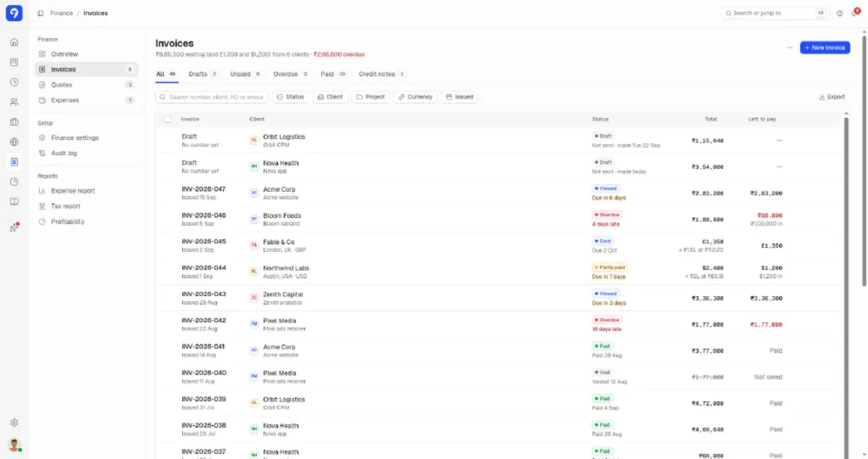The width and height of the screenshot is (868, 459).
Task: Open the globe icon in left rail
Action: point(14,142)
